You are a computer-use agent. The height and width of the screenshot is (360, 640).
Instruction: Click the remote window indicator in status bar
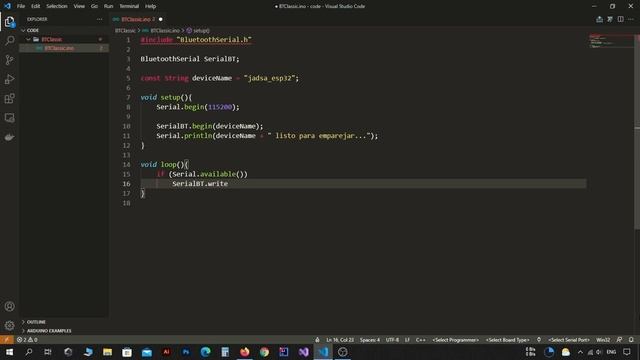pyautogui.click(x=7, y=340)
